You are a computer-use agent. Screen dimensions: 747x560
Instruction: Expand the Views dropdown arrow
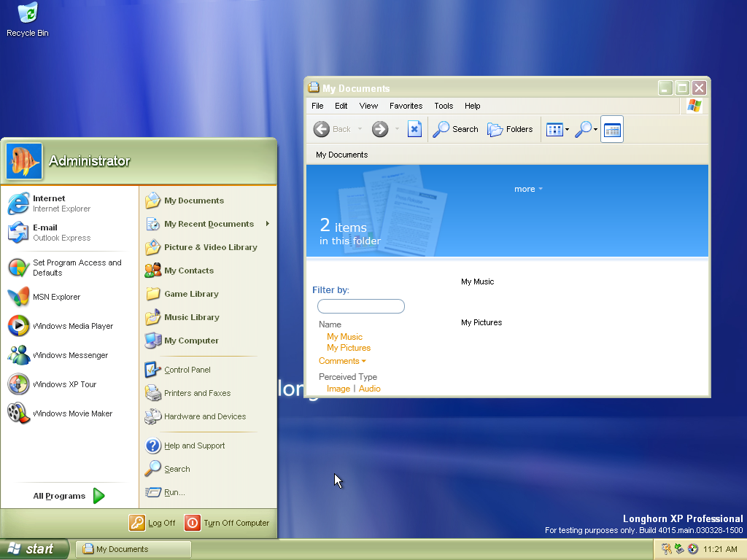point(568,130)
